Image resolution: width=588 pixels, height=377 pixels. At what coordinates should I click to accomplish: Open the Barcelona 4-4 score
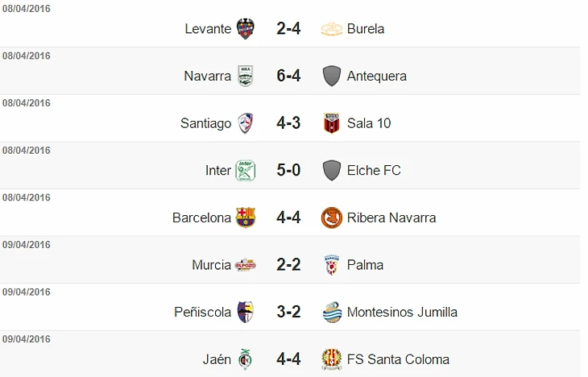288,217
